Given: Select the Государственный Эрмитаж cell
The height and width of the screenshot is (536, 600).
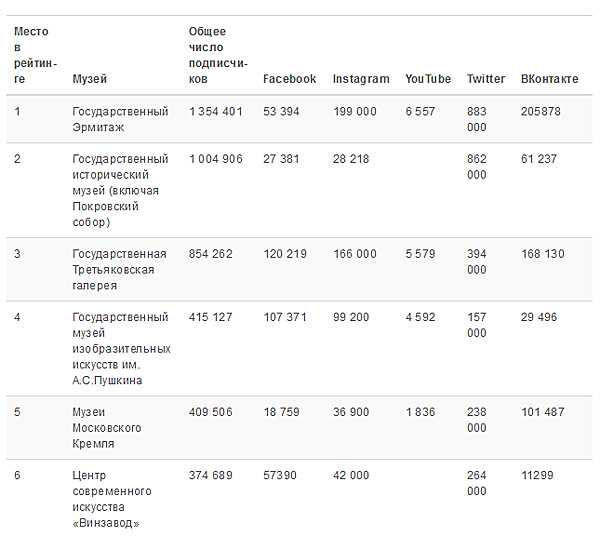Looking at the screenshot, I should (120, 119).
